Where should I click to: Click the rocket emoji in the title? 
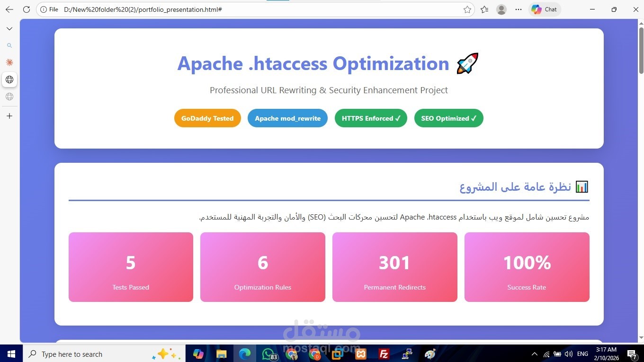467,63
